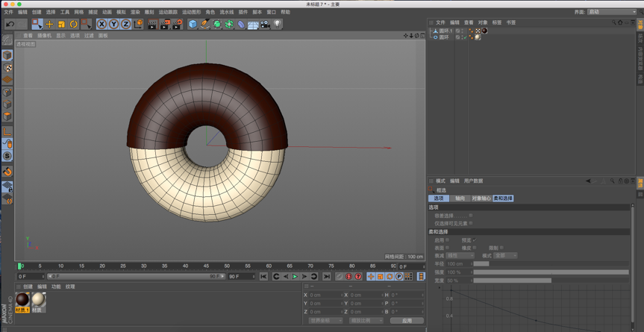This screenshot has width=644, height=332.
Task: Toggle the 预览 checkbox
Action: tap(475, 240)
